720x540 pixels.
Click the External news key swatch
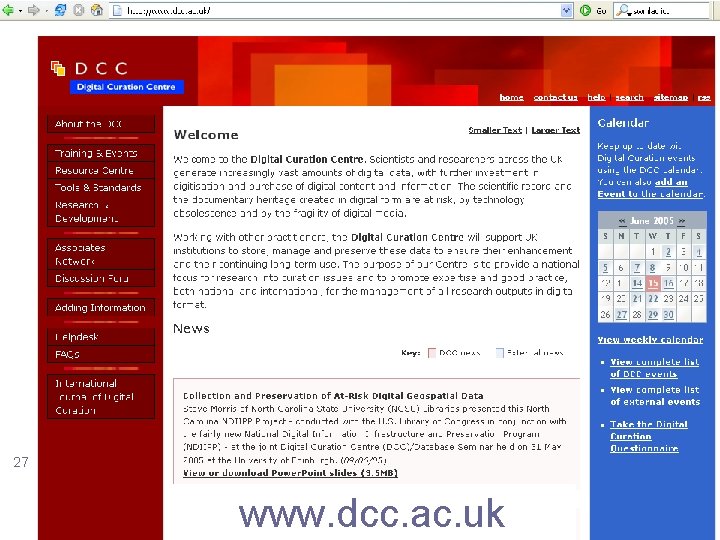pyautogui.click(x=500, y=353)
